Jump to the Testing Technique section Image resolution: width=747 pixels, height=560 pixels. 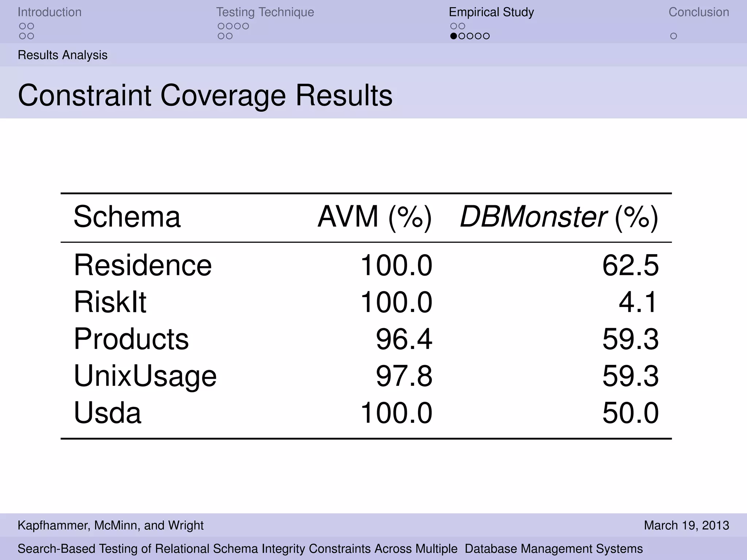coord(265,12)
